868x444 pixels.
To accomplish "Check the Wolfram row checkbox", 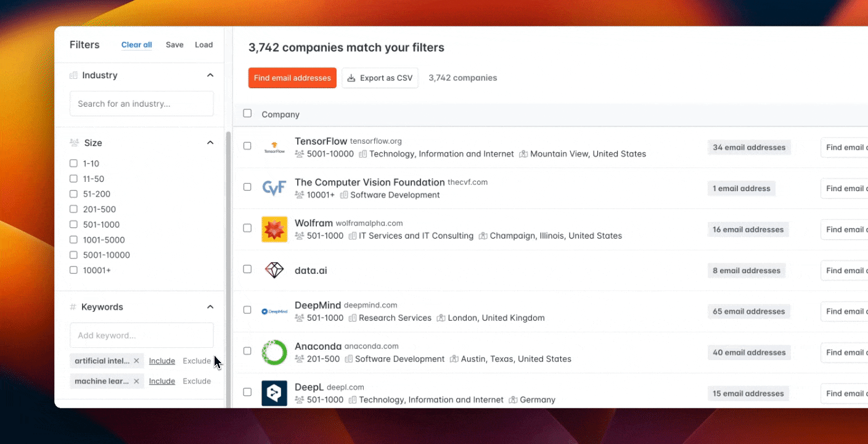I will point(247,228).
